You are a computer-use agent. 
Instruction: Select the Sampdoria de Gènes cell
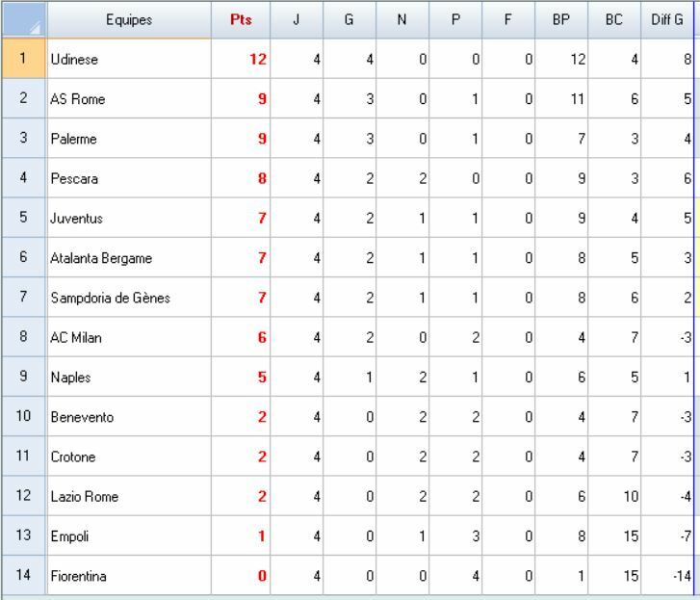click(x=128, y=299)
